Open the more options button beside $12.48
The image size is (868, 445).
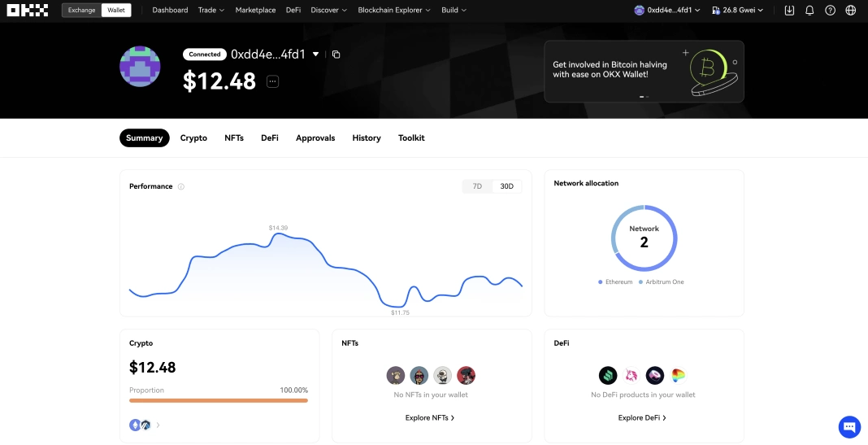272,81
